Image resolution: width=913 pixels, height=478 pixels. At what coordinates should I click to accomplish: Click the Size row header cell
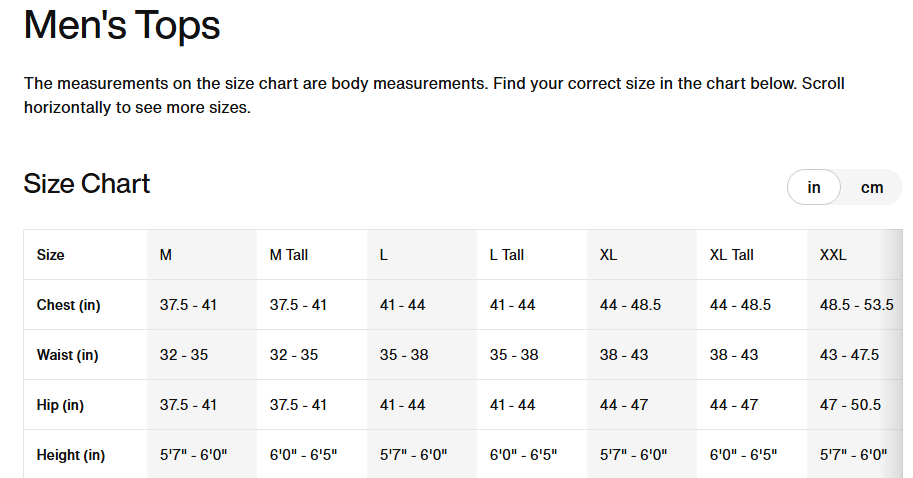tap(51, 255)
